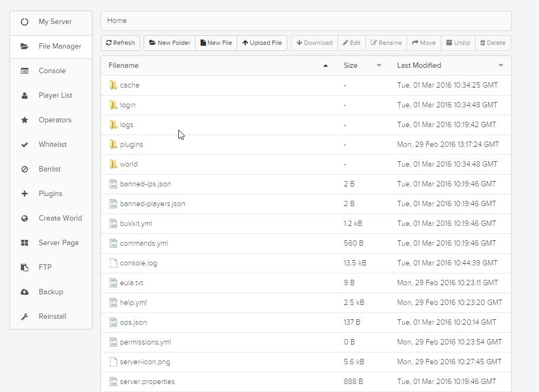Sort files by Filename arrow

pos(325,66)
